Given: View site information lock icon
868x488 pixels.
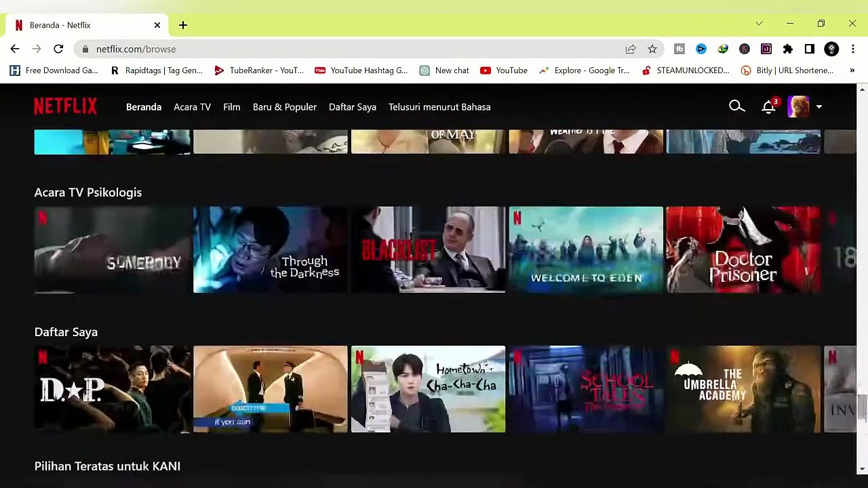Looking at the screenshot, I should [85, 49].
